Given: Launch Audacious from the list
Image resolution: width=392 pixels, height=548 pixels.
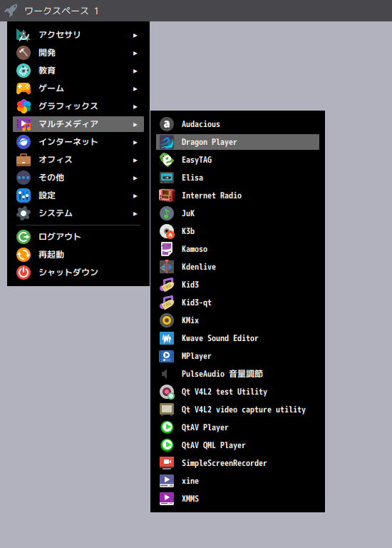Looking at the screenshot, I should point(237,124).
